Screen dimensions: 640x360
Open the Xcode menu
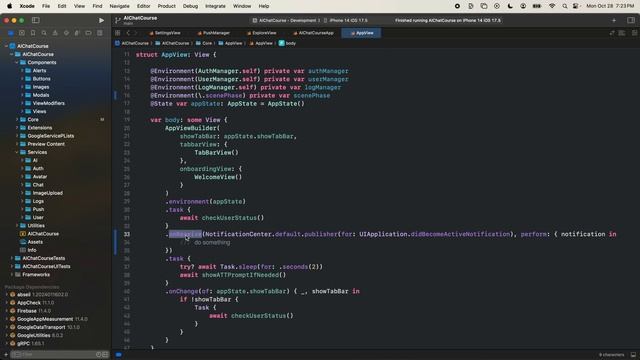27,6
